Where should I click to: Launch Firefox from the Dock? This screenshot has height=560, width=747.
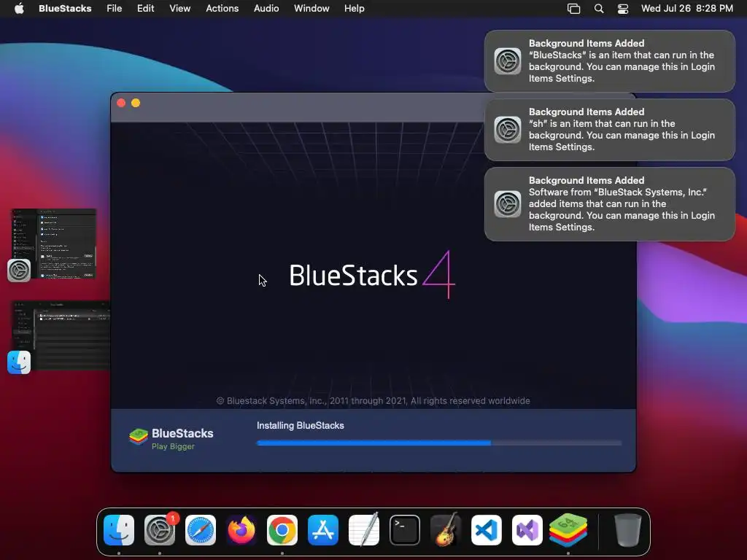[241, 530]
